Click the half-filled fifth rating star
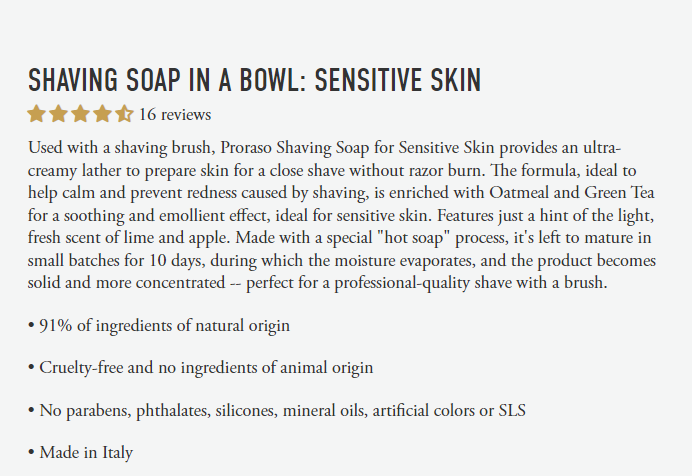The width and height of the screenshot is (692, 476). (123, 113)
